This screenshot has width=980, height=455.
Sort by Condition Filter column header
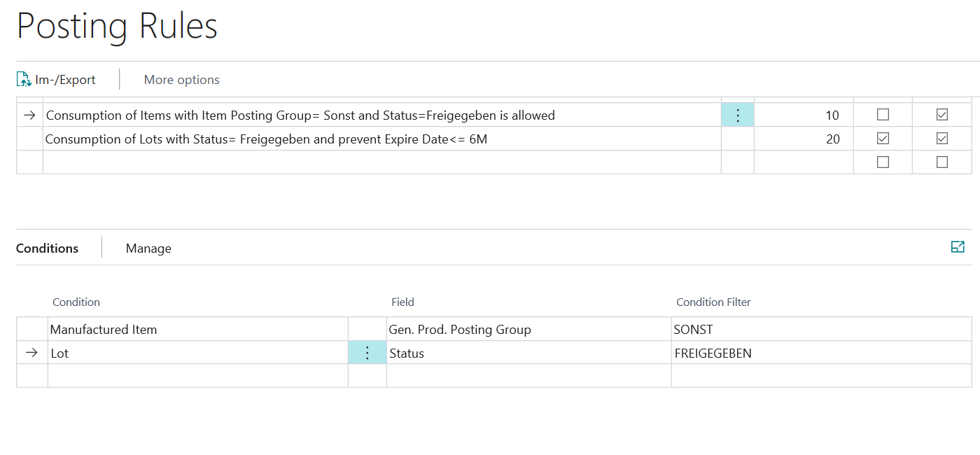point(713,302)
